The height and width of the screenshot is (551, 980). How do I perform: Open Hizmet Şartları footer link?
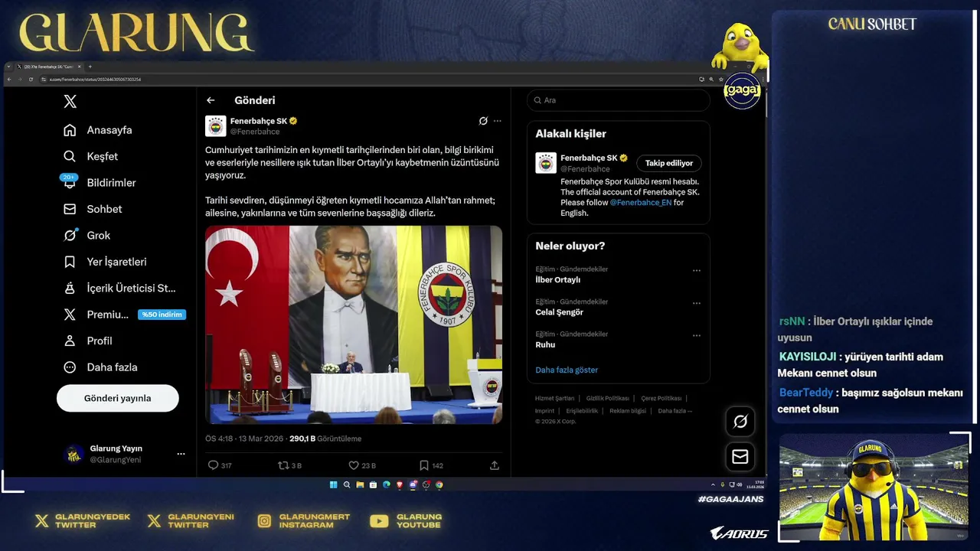point(554,398)
